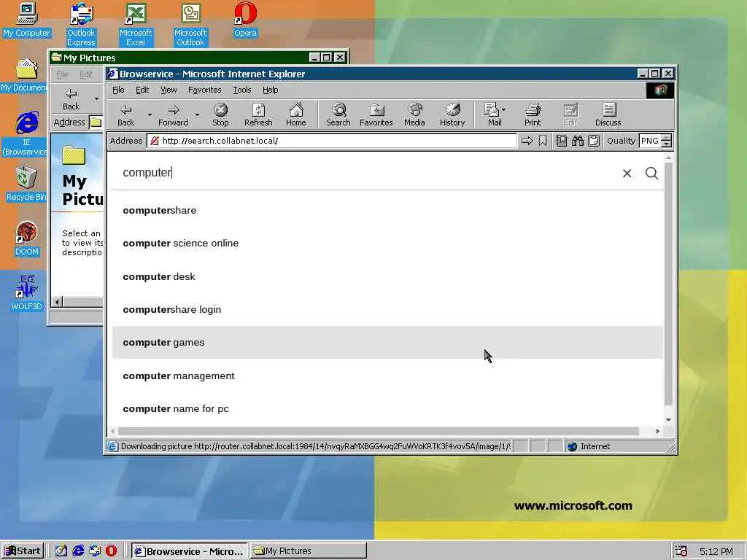The width and height of the screenshot is (747, 560).
Task: Open the Tools menu
Action: click(x=242, y=90)
